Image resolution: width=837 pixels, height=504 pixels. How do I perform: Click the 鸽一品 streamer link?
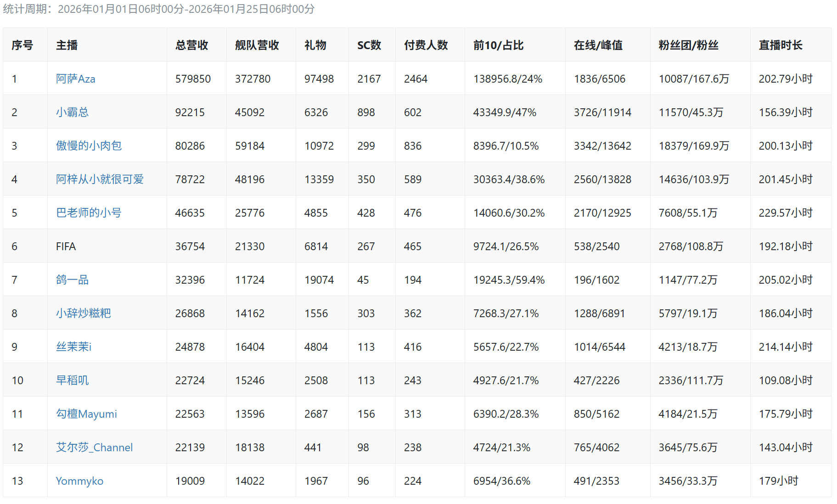click(x=72, y=280)
